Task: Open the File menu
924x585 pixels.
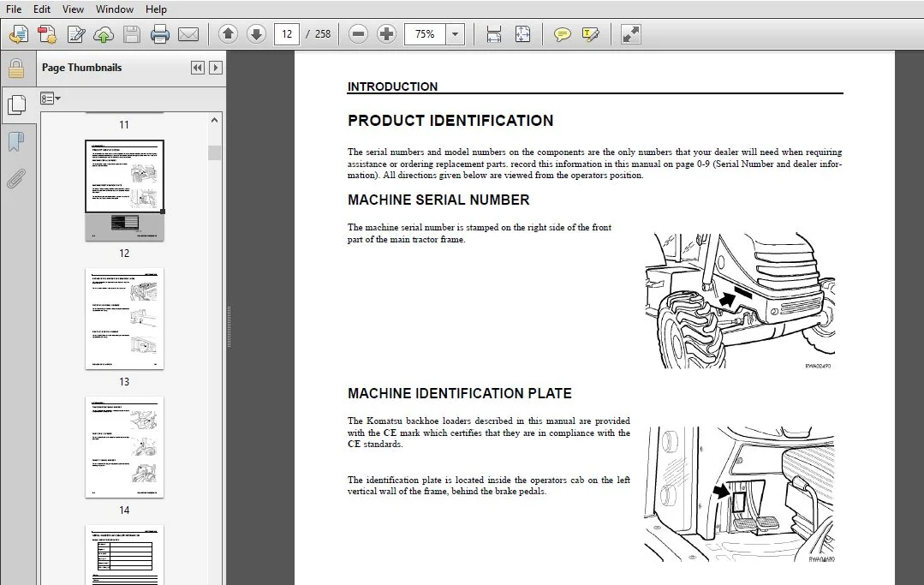Action: [14, 9]
